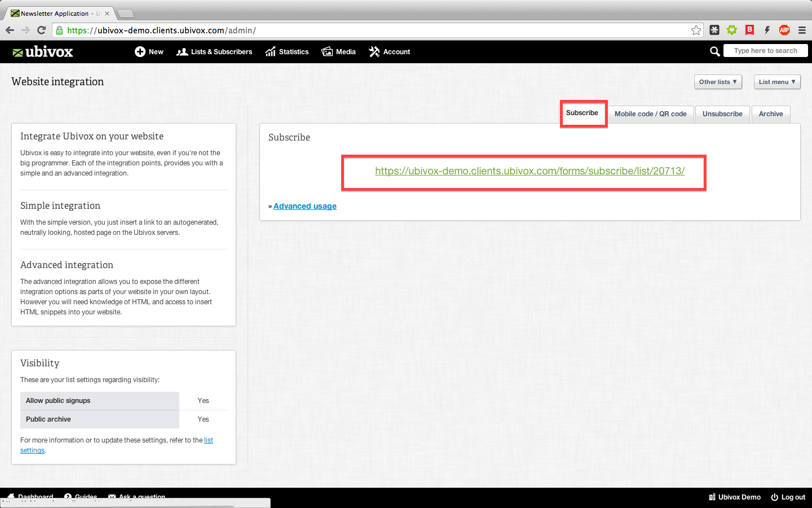The width and height of the screenshot is (812, 508).
Task: Expand the Other lists dropdown
Action: [718, 82]
